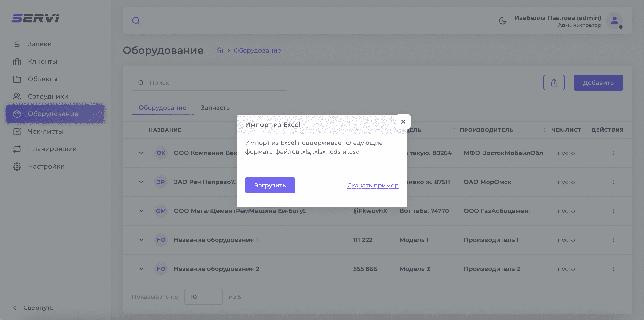Open Чек-листы section in sidebar
The width and height of the screenshot is (644, 320).
coord(45,131)
